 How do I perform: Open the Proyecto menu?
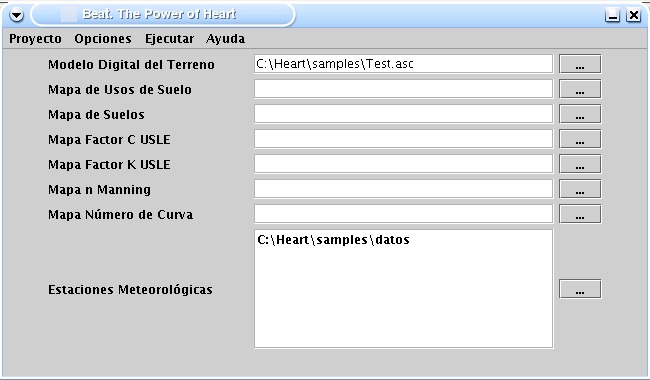(x=35, y=39)
